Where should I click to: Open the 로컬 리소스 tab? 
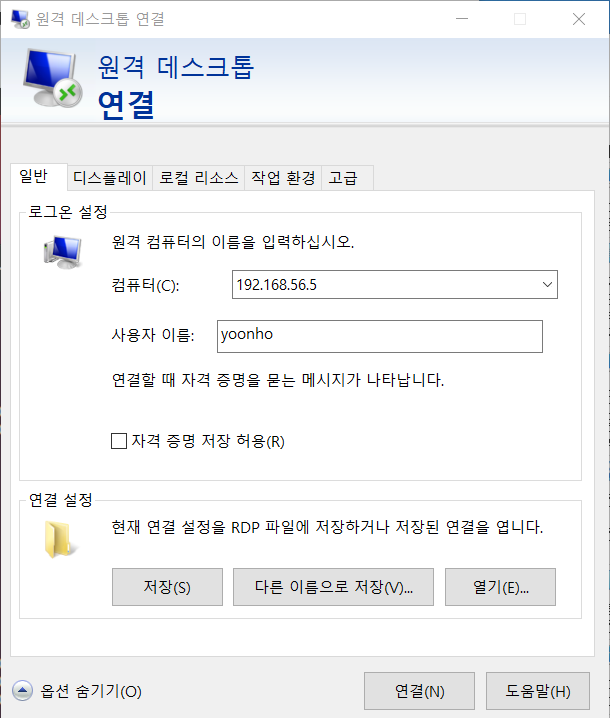199,178
